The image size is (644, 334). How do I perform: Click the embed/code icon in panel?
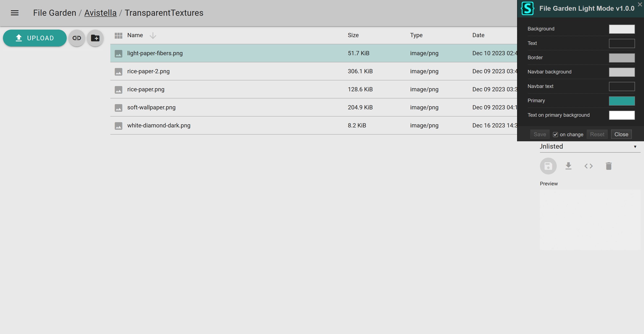589,166
